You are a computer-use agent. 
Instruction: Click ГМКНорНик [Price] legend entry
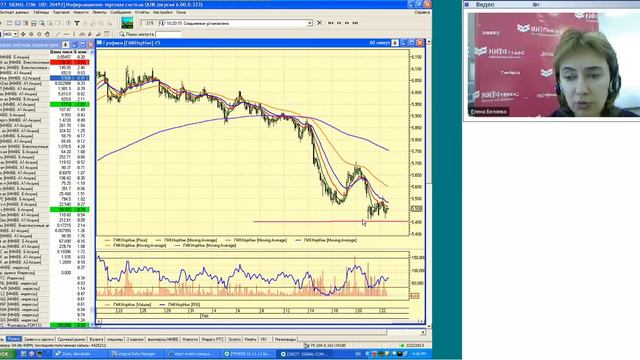[x=126, y=240]
